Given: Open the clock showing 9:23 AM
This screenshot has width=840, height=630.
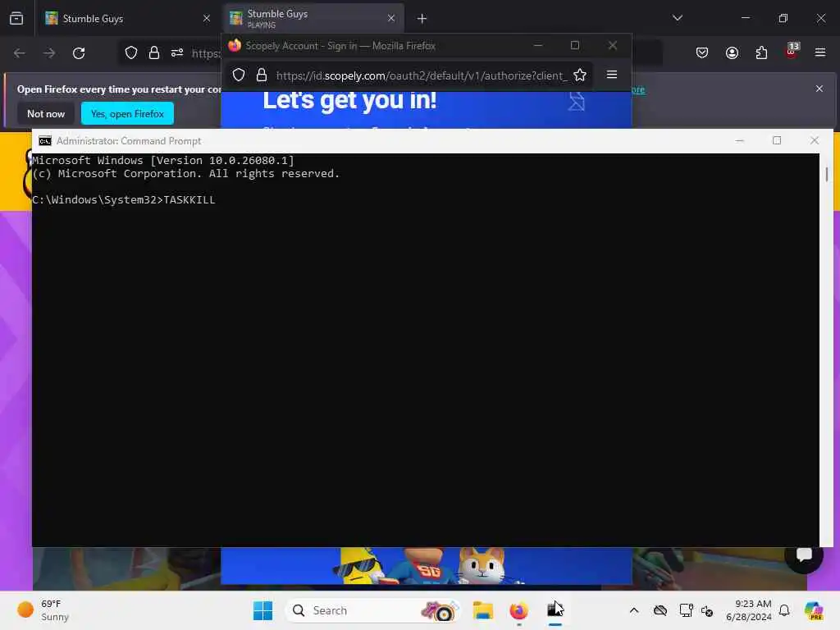Looking at the screenshot, I should [x=748, y=610].
